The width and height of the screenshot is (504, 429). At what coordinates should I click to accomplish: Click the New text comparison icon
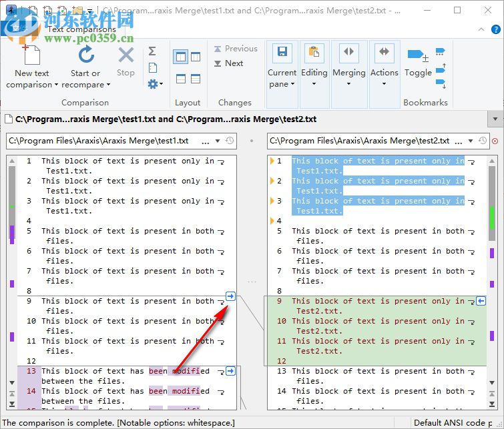point(31,55)
